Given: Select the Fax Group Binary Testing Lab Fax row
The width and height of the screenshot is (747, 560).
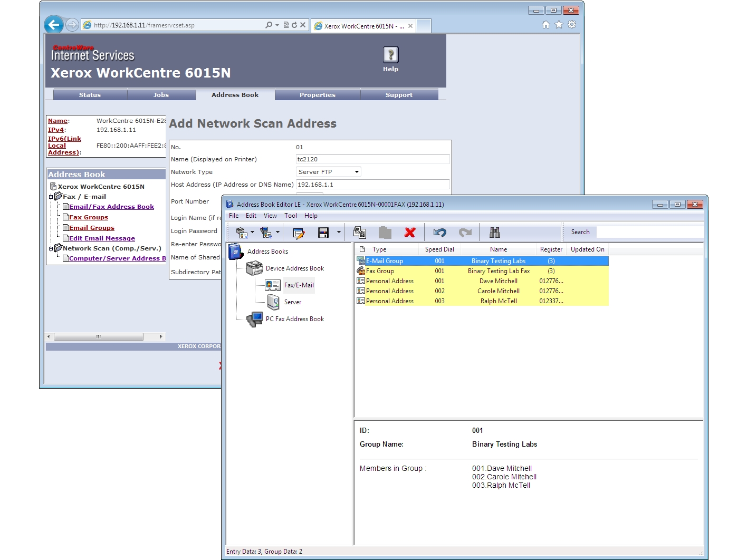Looking at the screenshot, I should pyautogui.click(x=482, y=271).
